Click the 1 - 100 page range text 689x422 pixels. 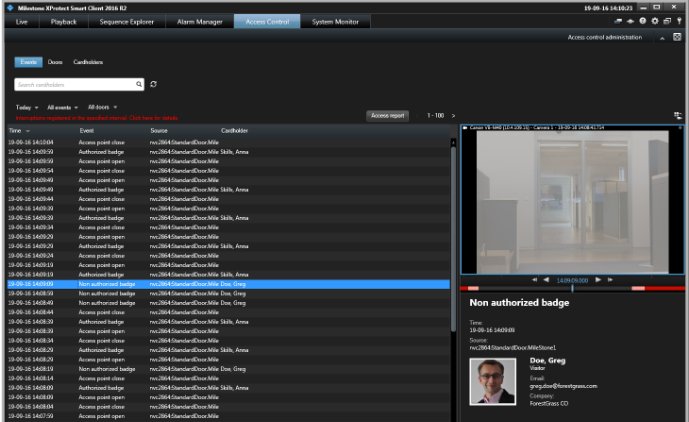[435, 116]
